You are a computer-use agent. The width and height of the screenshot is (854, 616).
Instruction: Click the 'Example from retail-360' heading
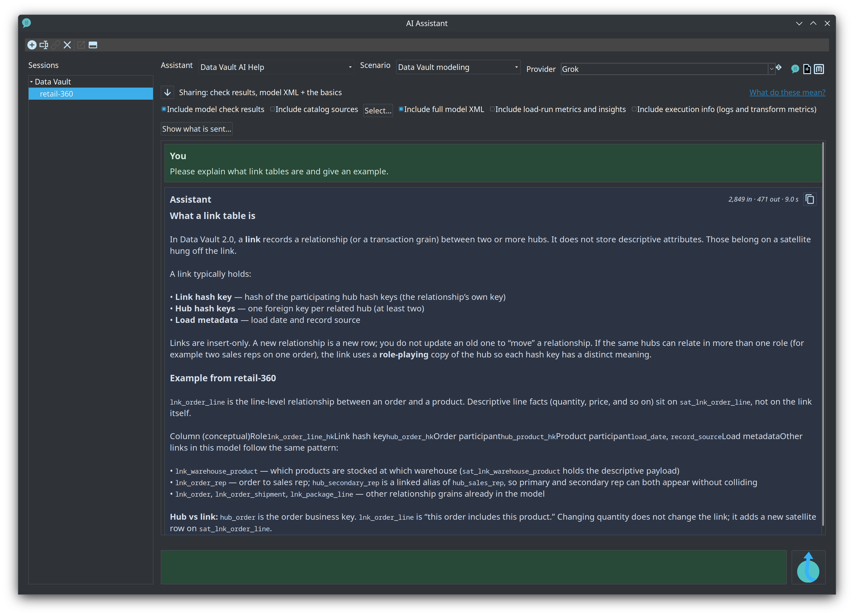223,378
